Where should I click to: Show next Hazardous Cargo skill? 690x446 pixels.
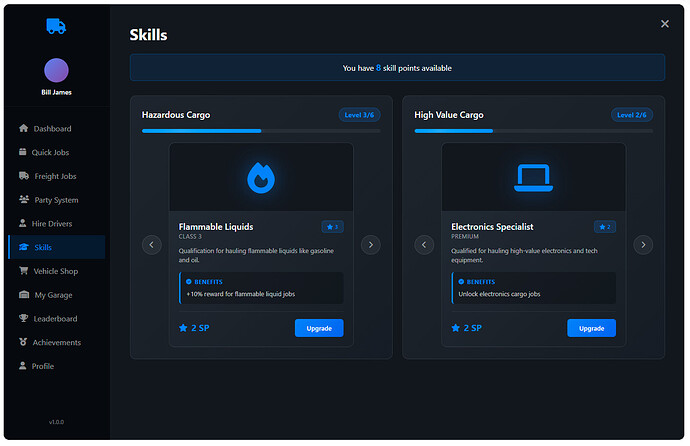[370, 244]
